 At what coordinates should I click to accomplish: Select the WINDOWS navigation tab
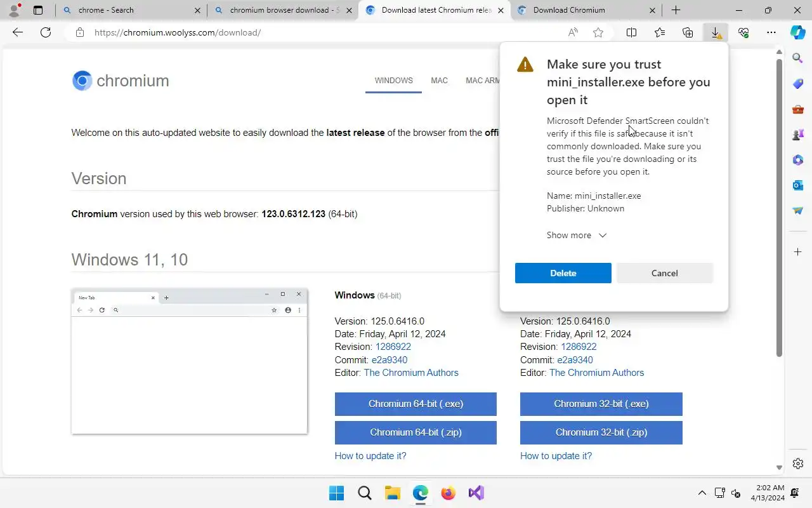(x=393, y=81)
